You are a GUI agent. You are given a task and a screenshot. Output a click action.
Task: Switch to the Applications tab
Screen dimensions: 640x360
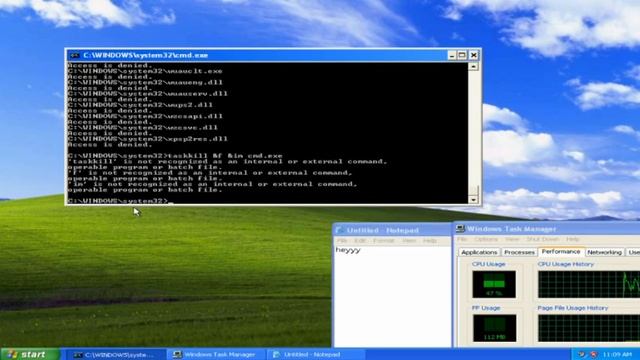point(479,252)
